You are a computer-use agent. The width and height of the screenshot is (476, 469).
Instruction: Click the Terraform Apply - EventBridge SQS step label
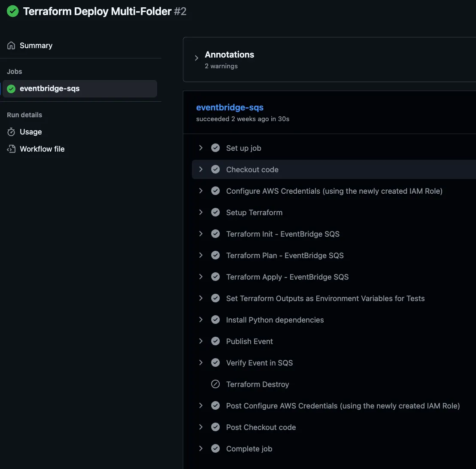coord(287,277)
